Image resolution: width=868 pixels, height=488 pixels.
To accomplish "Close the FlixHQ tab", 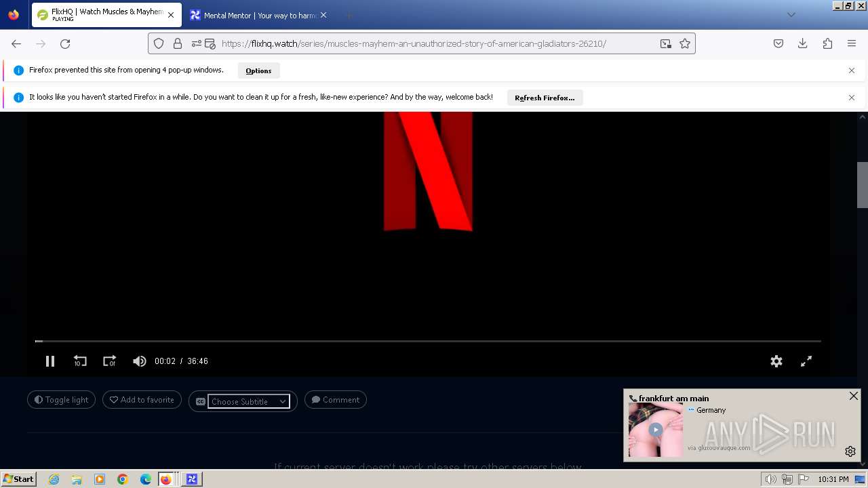I will click(x=171, y=15).
